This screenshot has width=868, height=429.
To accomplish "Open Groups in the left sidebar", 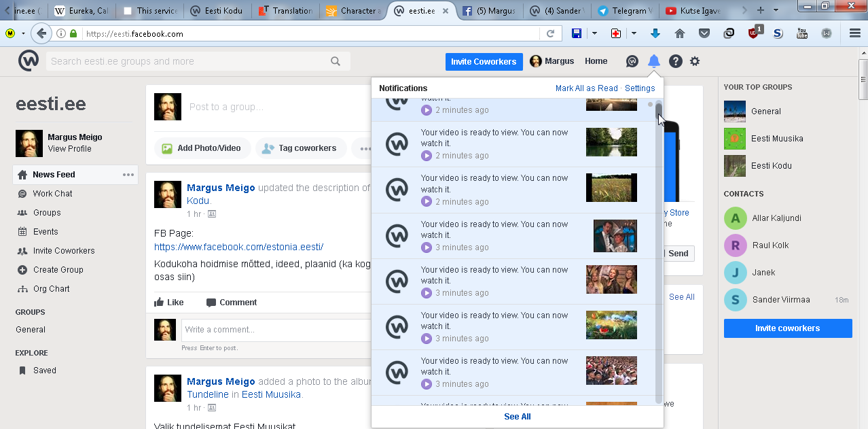I will pyautogui.click(x=47, y=213).
